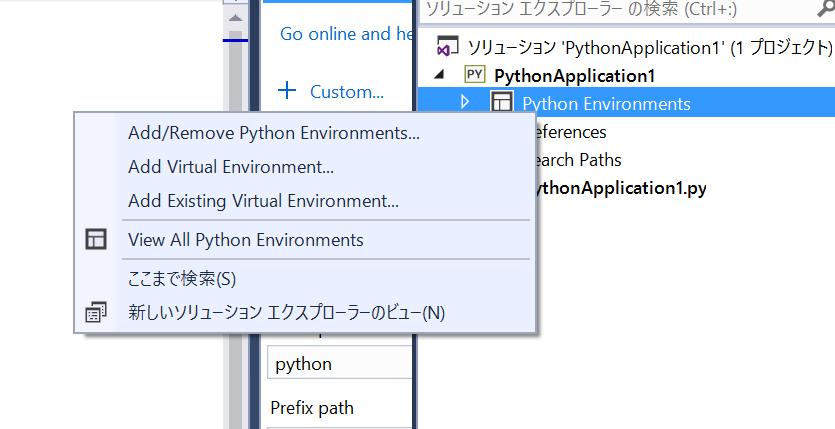
Task: Click the PY project icon for PythonApplication1
Action: pos(475,75)
